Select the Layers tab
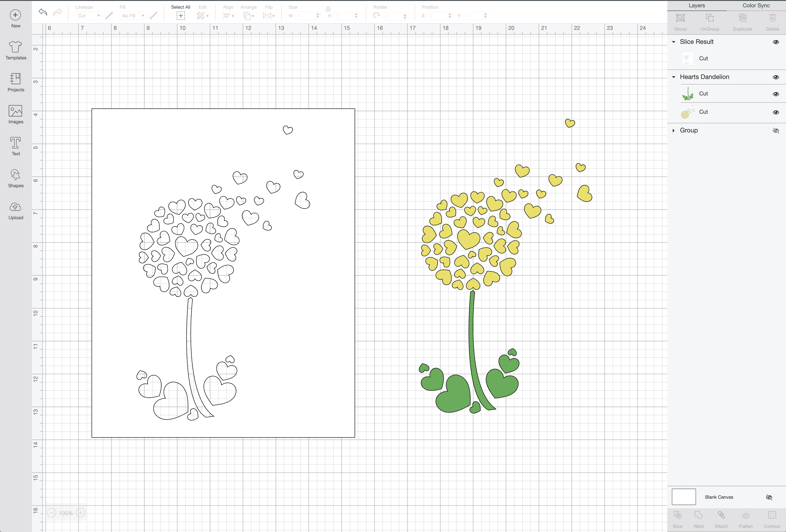 [697, 5]
